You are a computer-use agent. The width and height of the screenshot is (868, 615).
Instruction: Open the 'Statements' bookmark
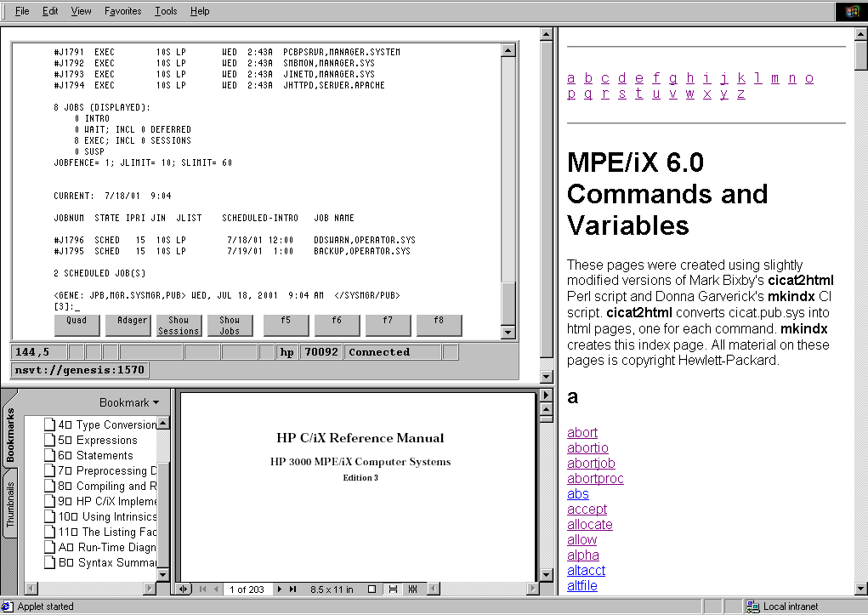(x=96, y=455)
